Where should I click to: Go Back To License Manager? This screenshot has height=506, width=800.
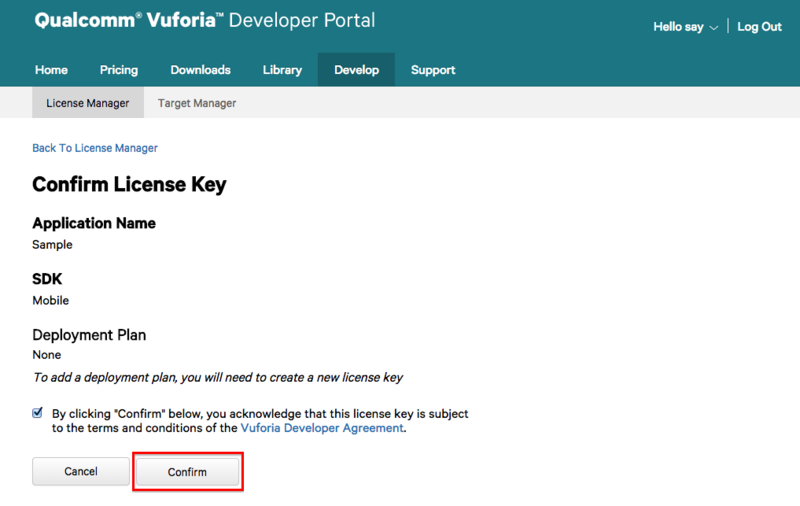click(95, 148)
